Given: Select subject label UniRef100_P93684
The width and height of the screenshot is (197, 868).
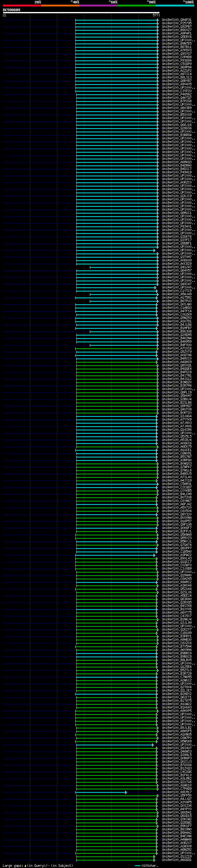Looking at the screenshot, I should (177, 60).
